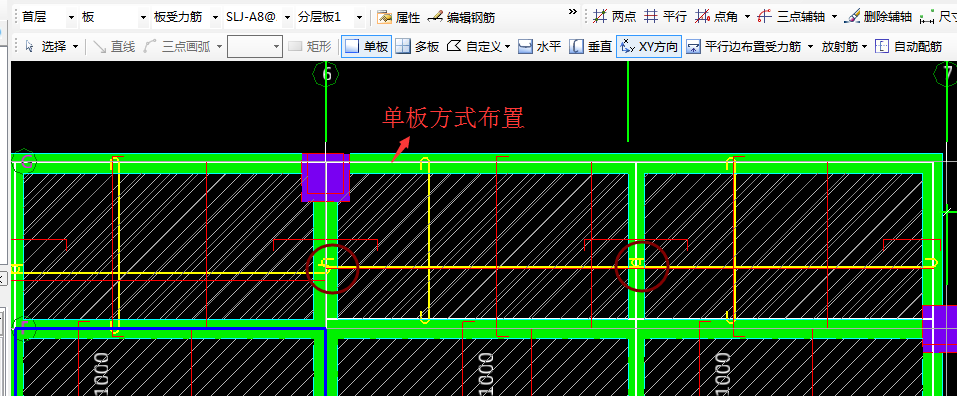
Task: Click the 选择 select tool button
Action: [x=52, y=46]
